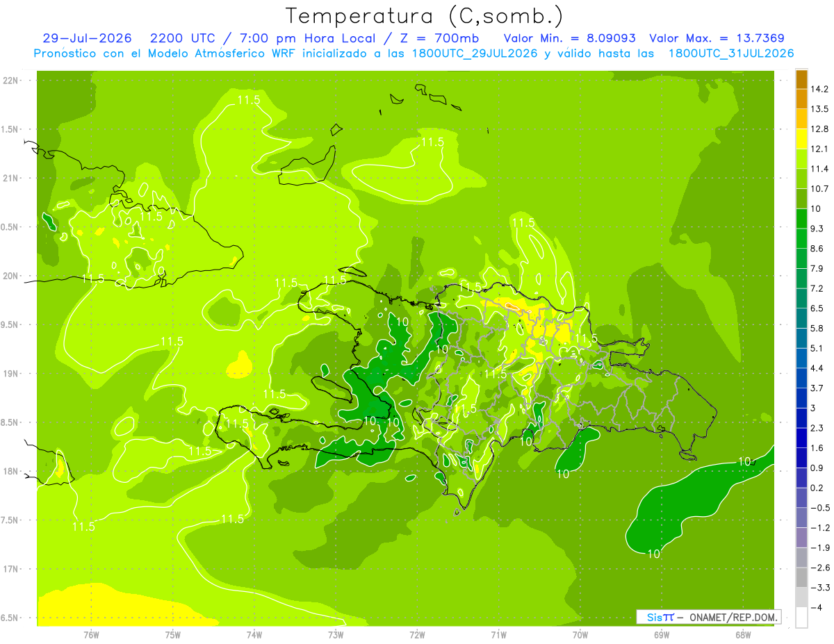Click the 75W longitude axis label
The width and height of the screenshot is (834, 644).
pyautogui.click(x=173, y=634)
